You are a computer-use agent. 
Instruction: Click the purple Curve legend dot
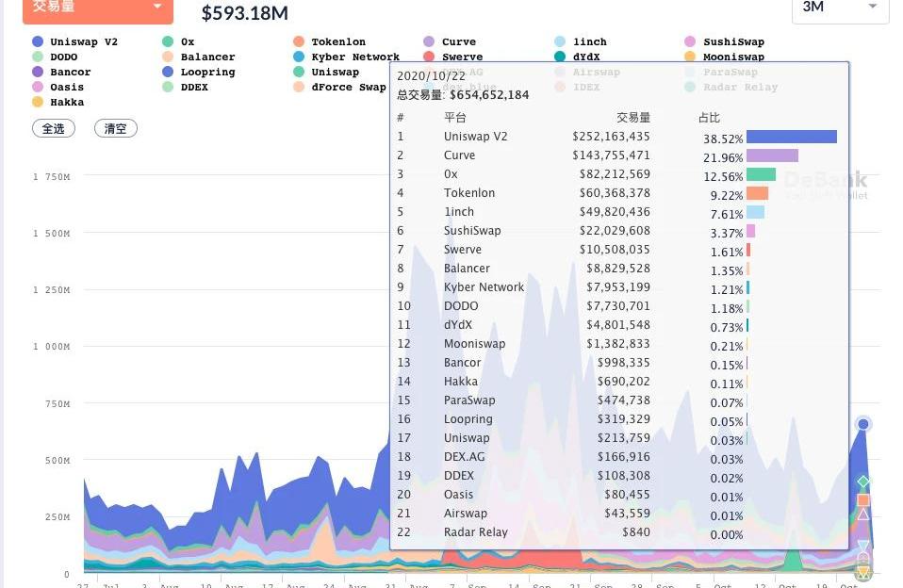point(429,41)
